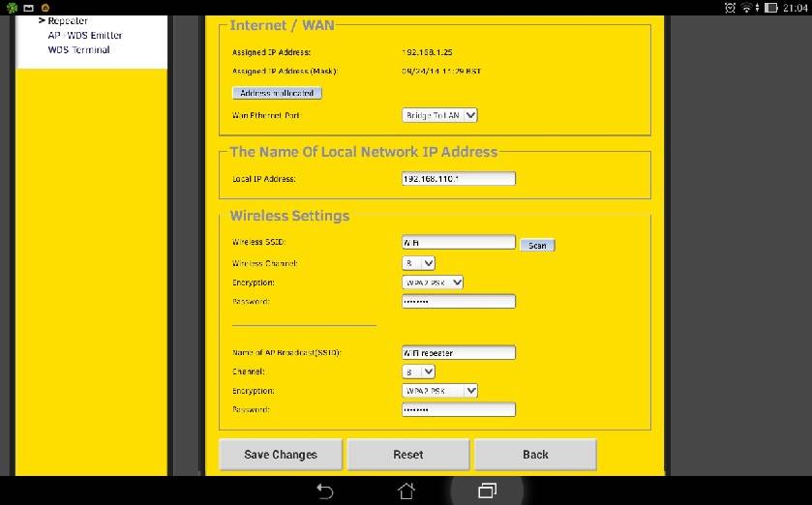
Task: Click the Save Changes button
Action: coord(280,455)
